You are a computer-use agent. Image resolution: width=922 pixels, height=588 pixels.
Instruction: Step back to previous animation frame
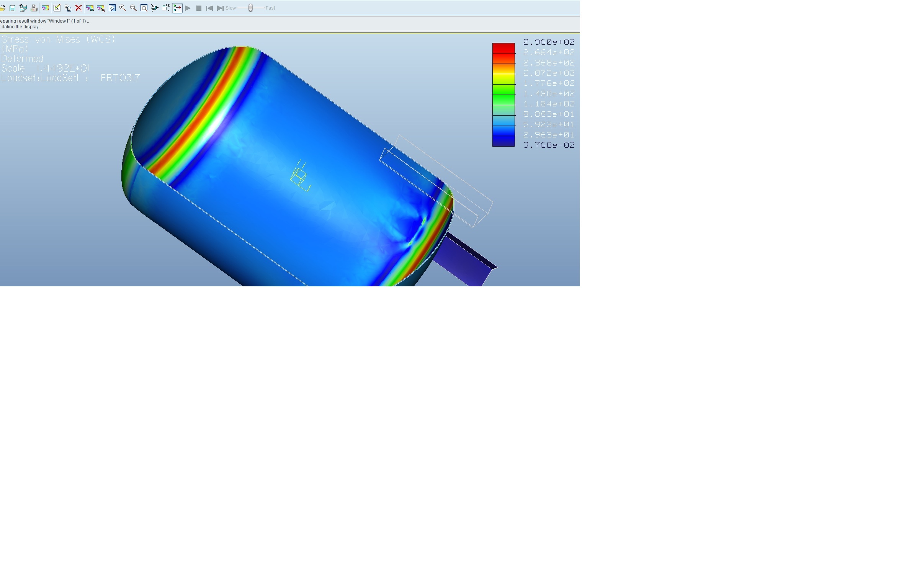tap(209, 8)
